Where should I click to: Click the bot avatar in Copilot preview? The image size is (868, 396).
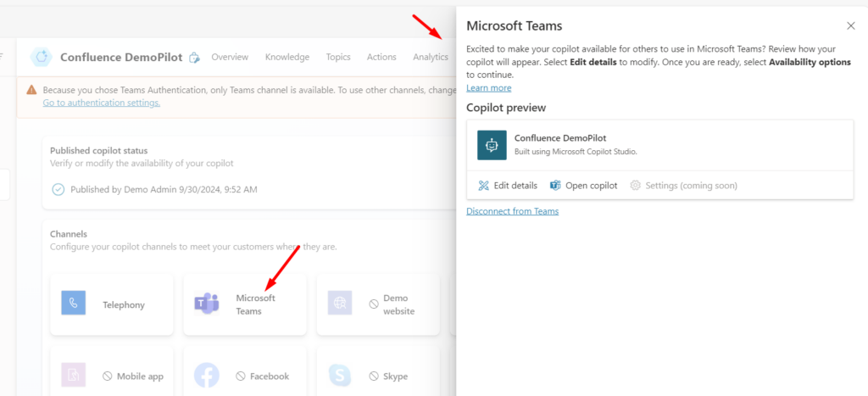[x=492, y=145]
